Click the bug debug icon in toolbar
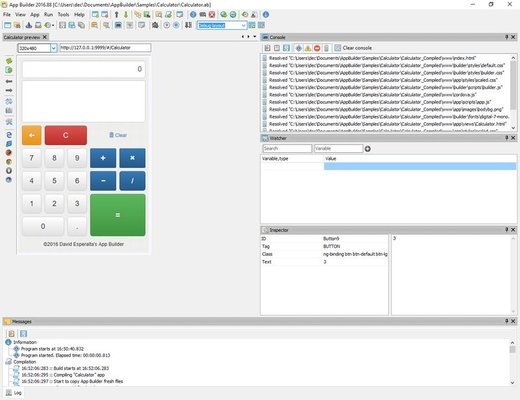This screenshot has height=400, width=520. tap(155, 25)
